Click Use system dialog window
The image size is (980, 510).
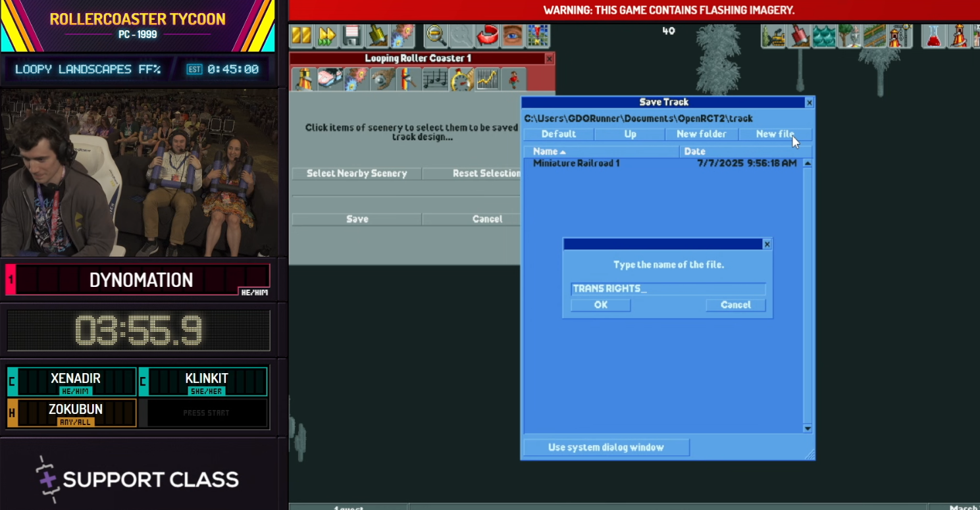tap(606, 447)
